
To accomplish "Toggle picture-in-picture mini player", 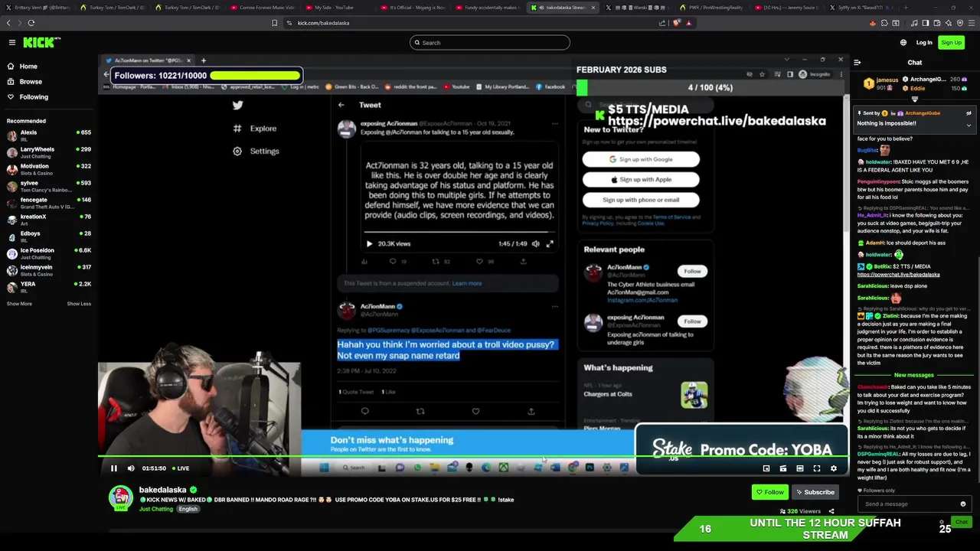I will pos(766,468).
